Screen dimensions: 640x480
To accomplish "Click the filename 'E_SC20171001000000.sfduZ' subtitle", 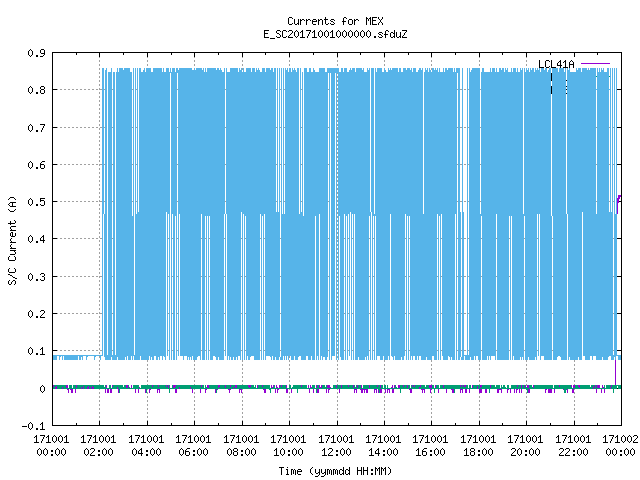I will (x=335, y=34).
